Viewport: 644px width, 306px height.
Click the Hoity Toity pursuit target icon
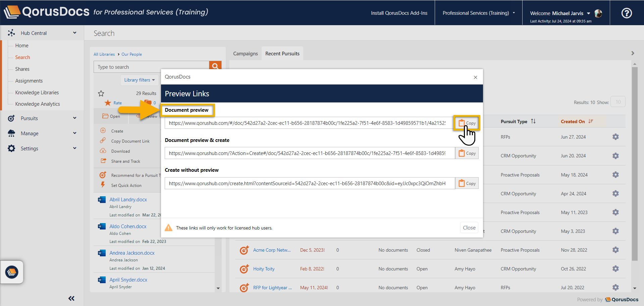click(x=244, y=269)
